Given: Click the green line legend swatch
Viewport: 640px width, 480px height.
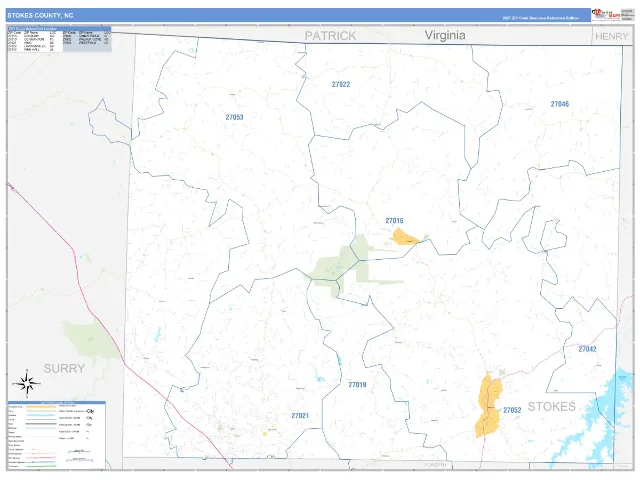Looking at the screenshot, I should point(41,466).
